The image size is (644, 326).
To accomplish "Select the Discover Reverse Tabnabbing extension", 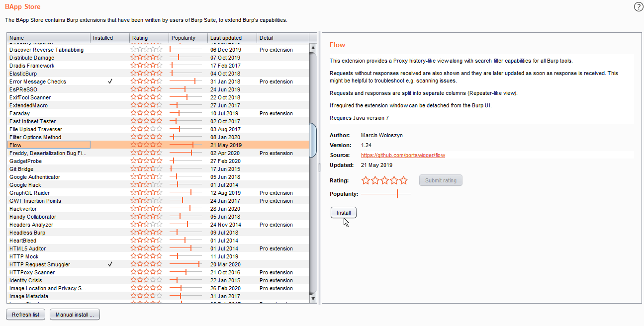I will [x=46, y=50].
